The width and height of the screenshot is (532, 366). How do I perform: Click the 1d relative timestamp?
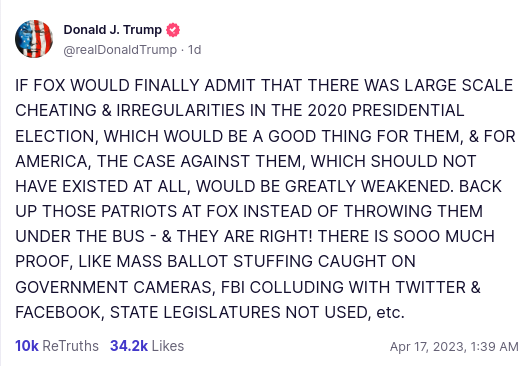[x=195, y=50]
